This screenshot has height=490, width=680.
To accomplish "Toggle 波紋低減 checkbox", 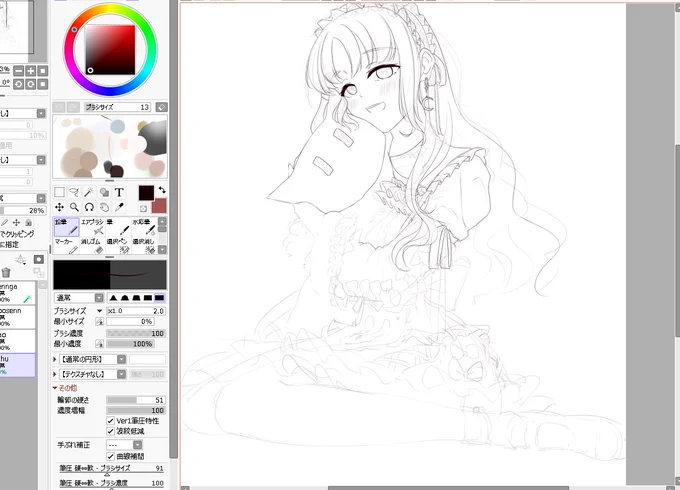I will [110, 431].
